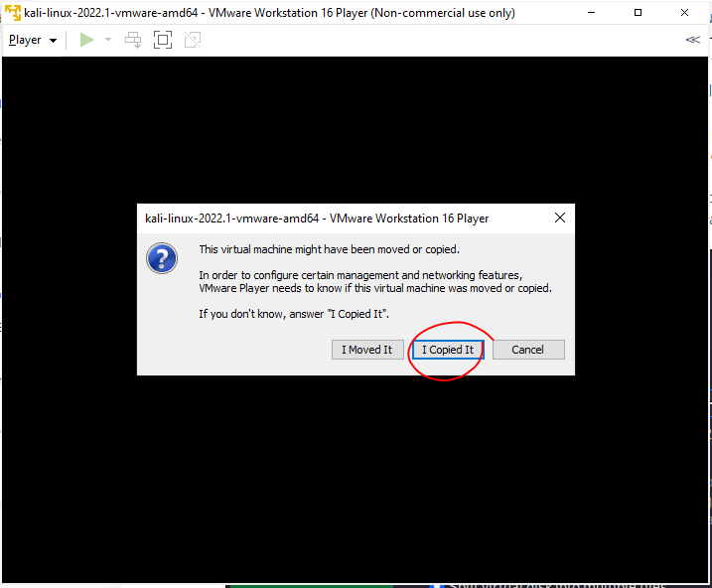The image size is (712, 588).
Task: Click the I Moved It button
Action: pyautogui.click(x=367, y=350)
